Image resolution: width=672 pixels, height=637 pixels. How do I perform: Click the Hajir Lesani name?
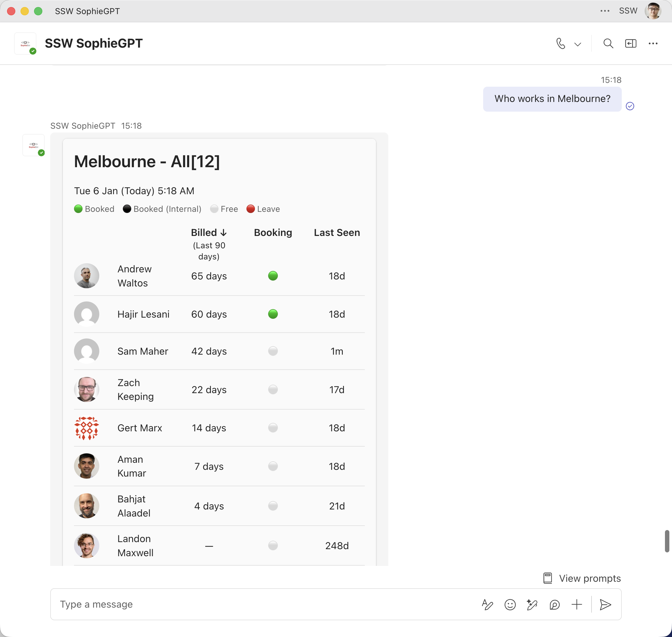(143, 314)
